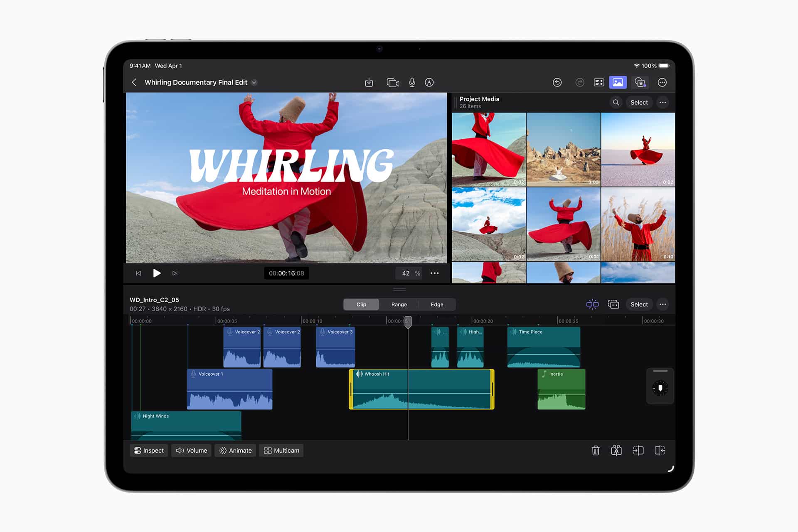This screenshot has height=532, width=798.
Task: Toggle the media browser photo icon
Action: coord(618,82)
